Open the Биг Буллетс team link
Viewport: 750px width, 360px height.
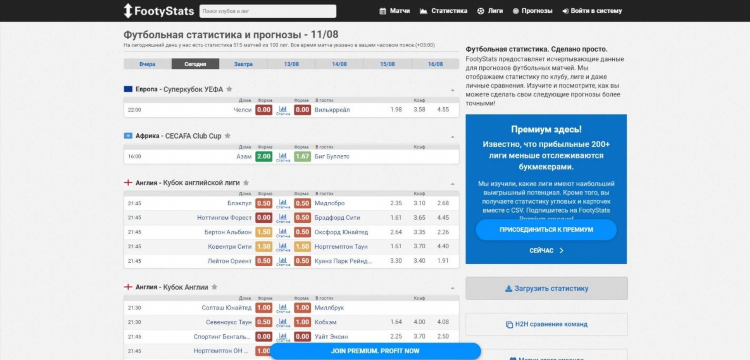pos(332,156)
